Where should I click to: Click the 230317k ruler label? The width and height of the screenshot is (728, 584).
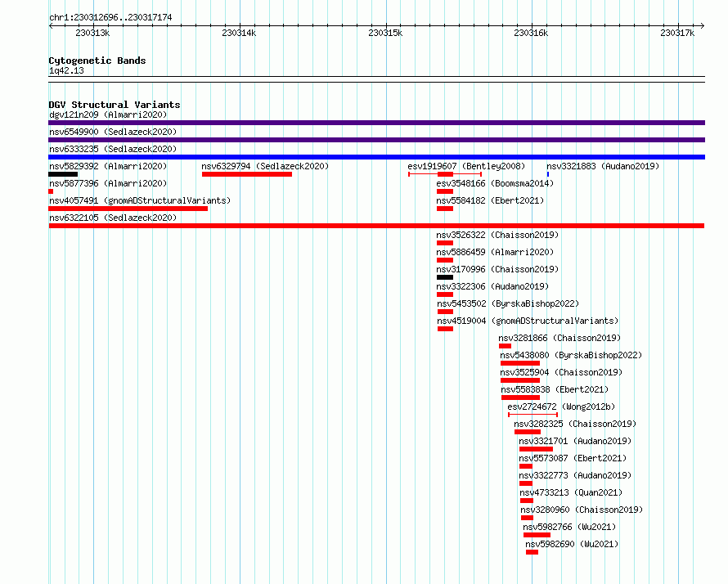[x=677, y=33]
